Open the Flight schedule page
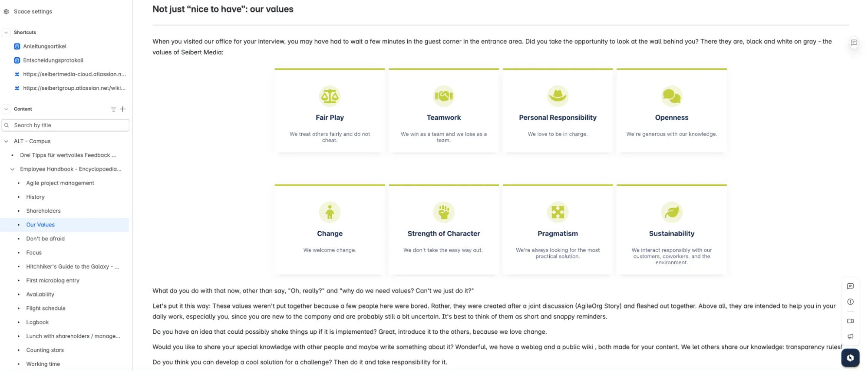Viewport: 868px width, 371px height. [x=46, y=309]
